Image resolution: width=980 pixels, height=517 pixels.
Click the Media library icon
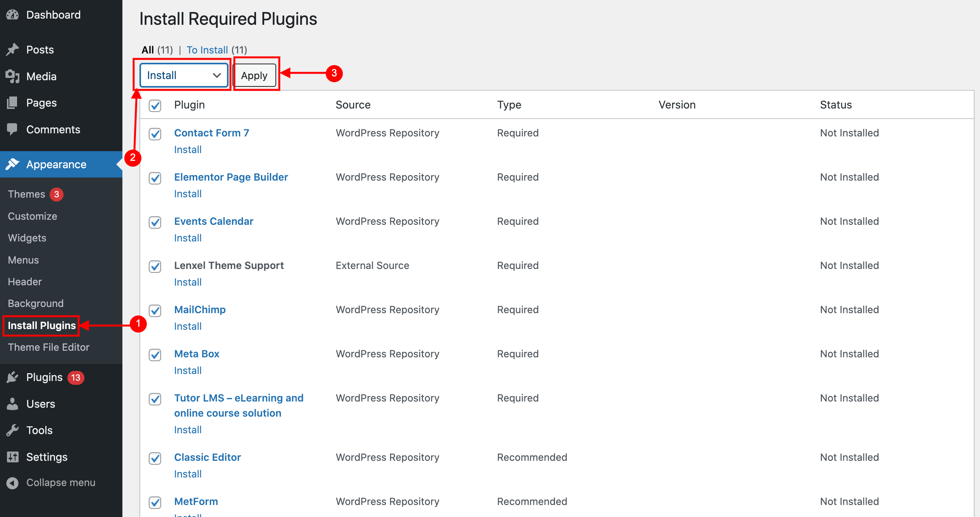pyautogui.click(x=12, y=76)
